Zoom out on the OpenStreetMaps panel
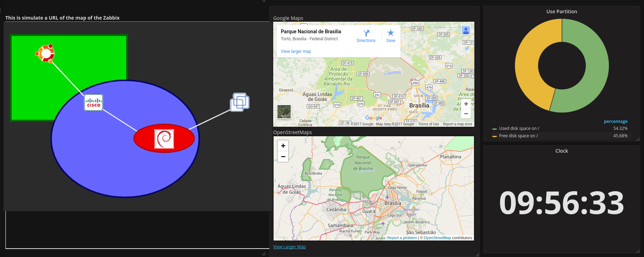 (x=283, y=157)
